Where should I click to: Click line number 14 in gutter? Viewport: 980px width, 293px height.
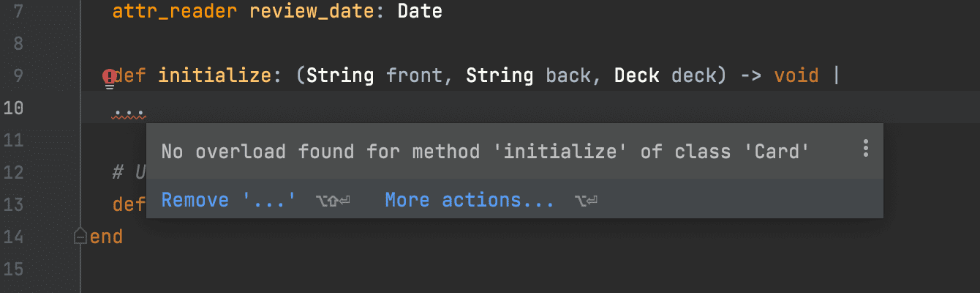coord(13,237)
